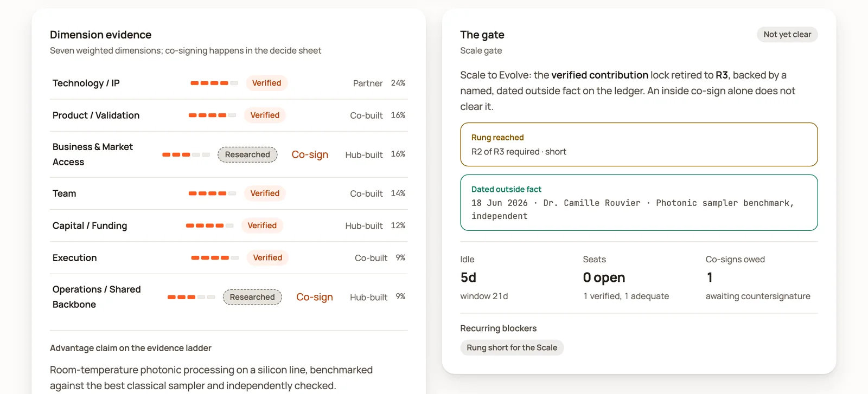Open the Rung reached box

pos(639,144)
